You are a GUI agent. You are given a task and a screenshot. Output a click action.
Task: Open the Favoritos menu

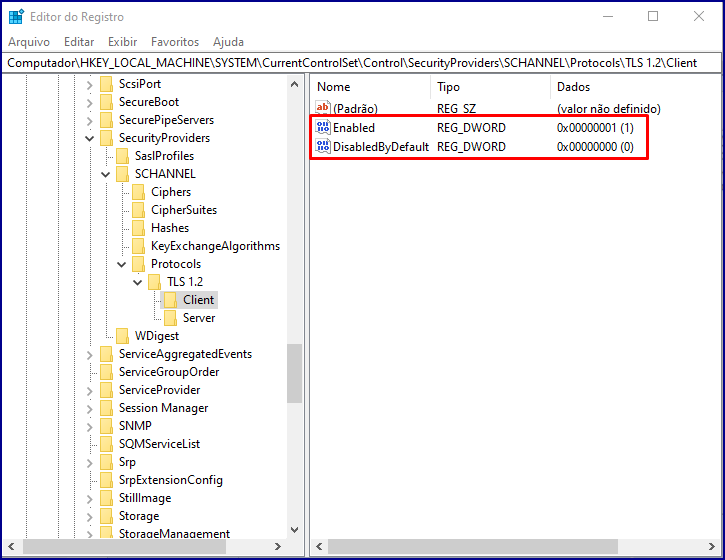[x=175, y=42]
